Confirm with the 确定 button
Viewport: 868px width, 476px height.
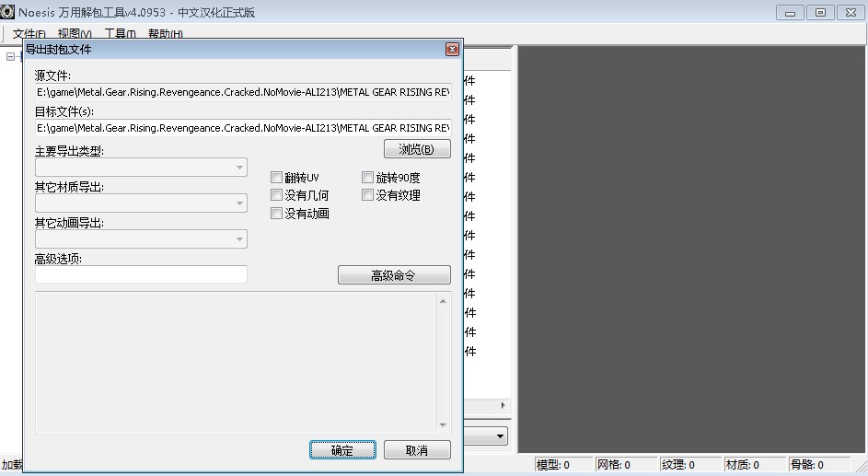pos(342,450)
